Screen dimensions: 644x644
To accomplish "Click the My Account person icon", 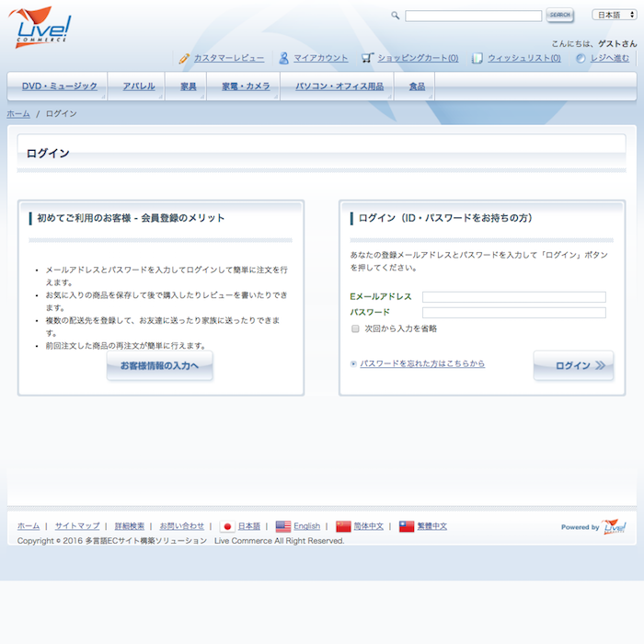I will pyautogui.click(x=284, y=58).
